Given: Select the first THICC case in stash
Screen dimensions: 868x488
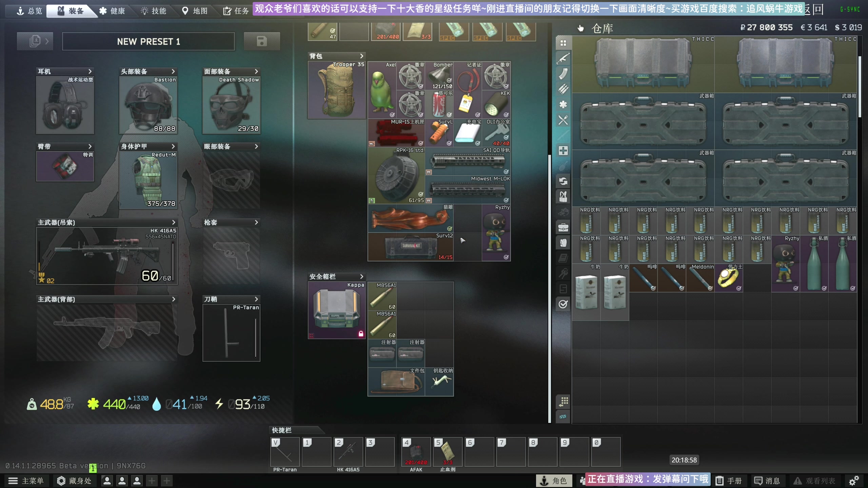Looking at the screenshot, I should tap(644, 64).
